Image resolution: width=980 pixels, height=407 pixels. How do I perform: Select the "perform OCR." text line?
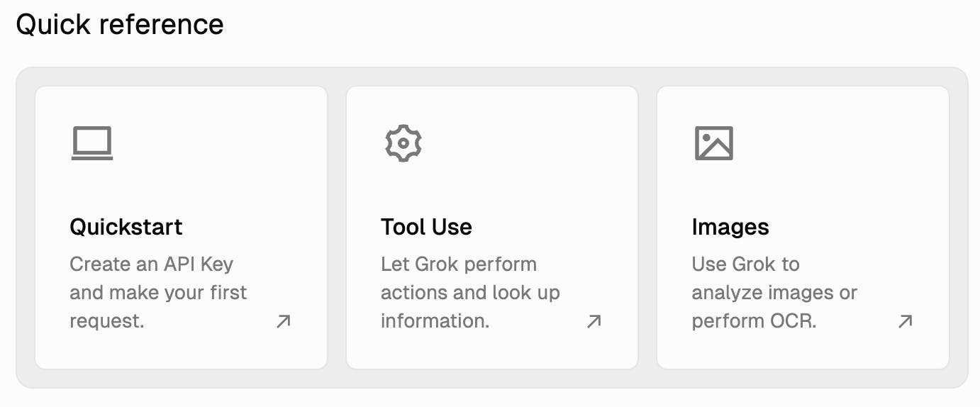754,321
